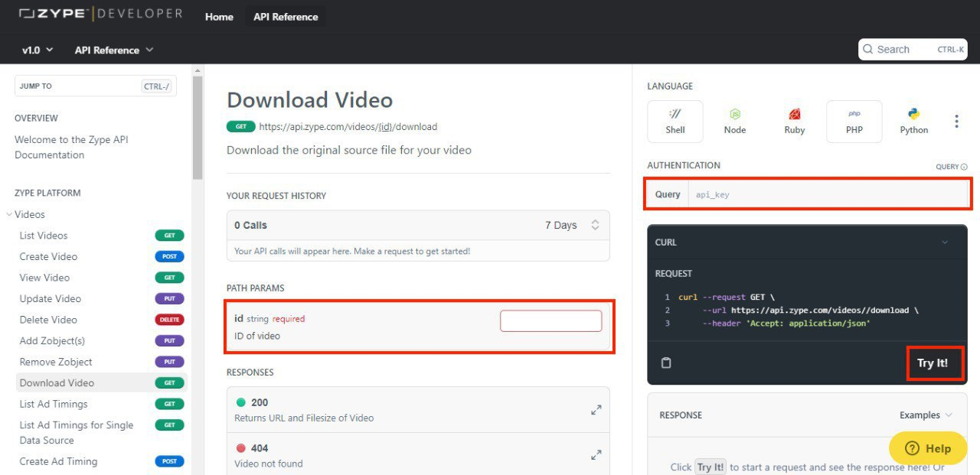Open the v1.0 version dropdown

click(38, 50)
